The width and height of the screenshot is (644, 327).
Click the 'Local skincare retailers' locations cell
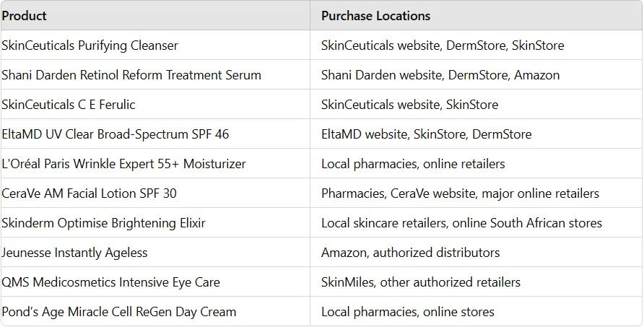(x=461, y=223)
